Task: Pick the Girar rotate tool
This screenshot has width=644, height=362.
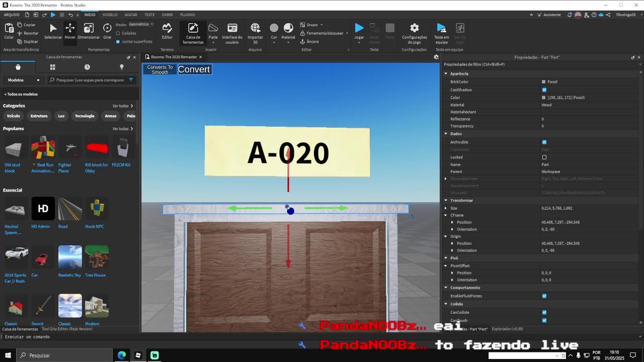Action: point(107,31)
